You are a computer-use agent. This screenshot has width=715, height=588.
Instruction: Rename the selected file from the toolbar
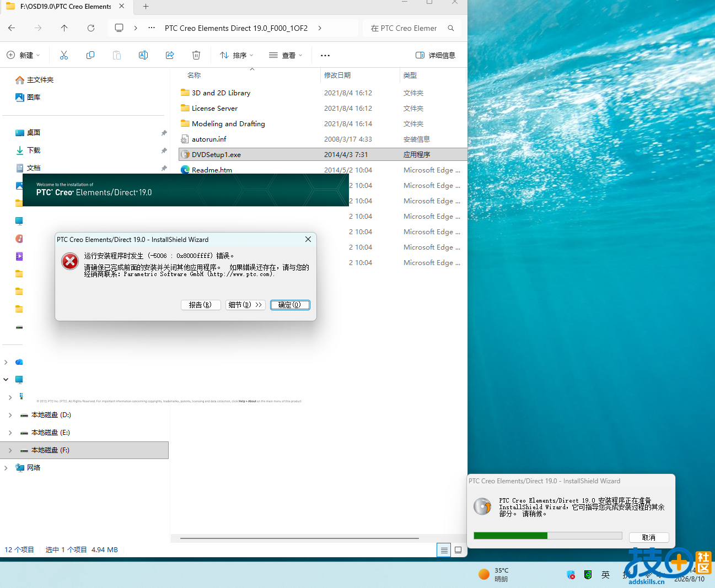(143, 55)
